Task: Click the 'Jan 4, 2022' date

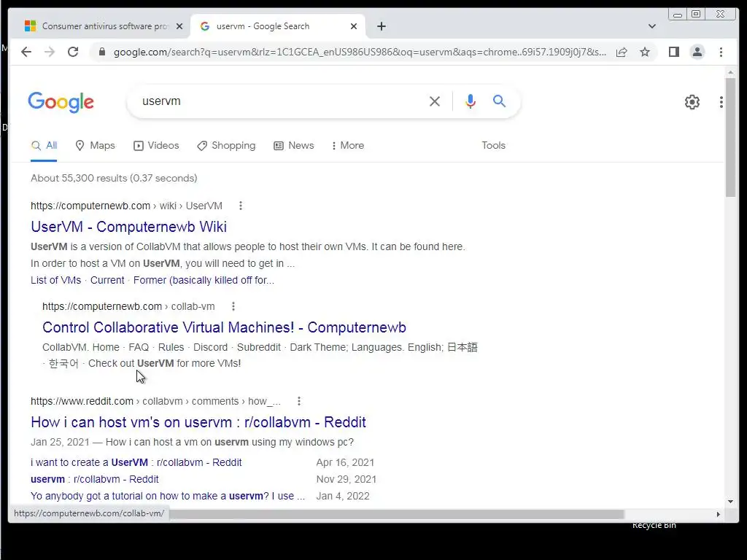Action: (x=343, y=496)
